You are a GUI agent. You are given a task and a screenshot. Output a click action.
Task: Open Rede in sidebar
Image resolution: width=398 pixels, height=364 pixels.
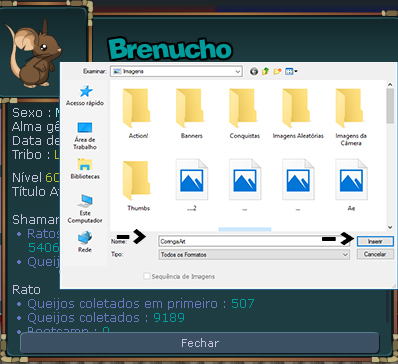click(85, 242)
